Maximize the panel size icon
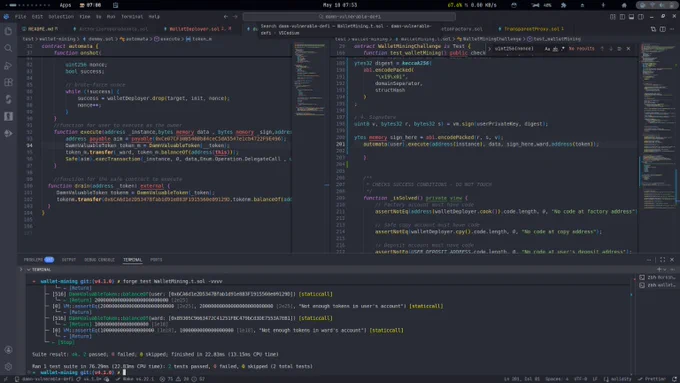Image resolution: width=680 pixels, height=383 pixels. tap(662, 260)
